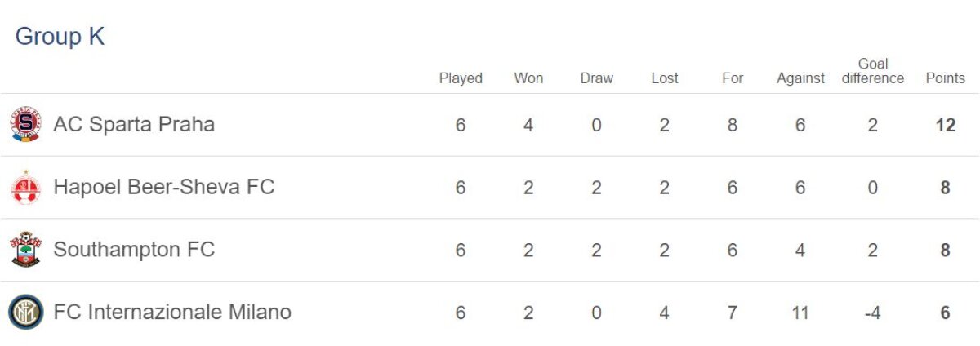Sort table by Played column header
980x346 pixels.
tap(461, 78)
